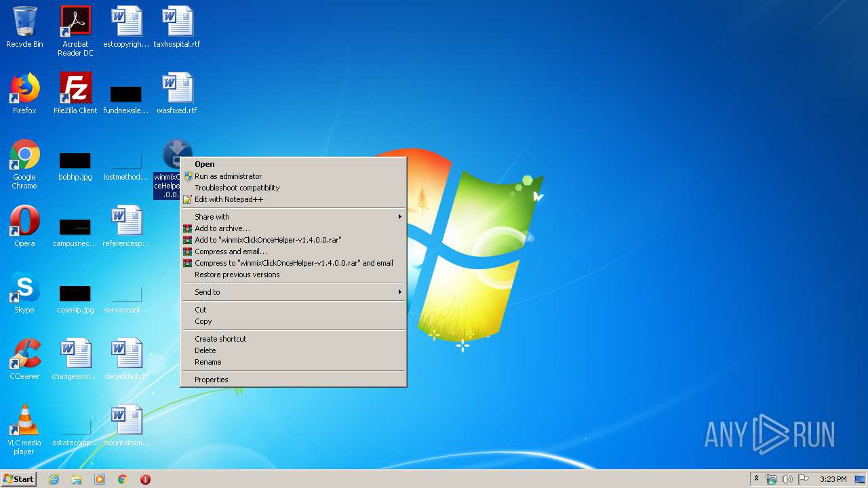Choose Rename from the context menu
Screen dimensions: 868x488
coord(294,362)
